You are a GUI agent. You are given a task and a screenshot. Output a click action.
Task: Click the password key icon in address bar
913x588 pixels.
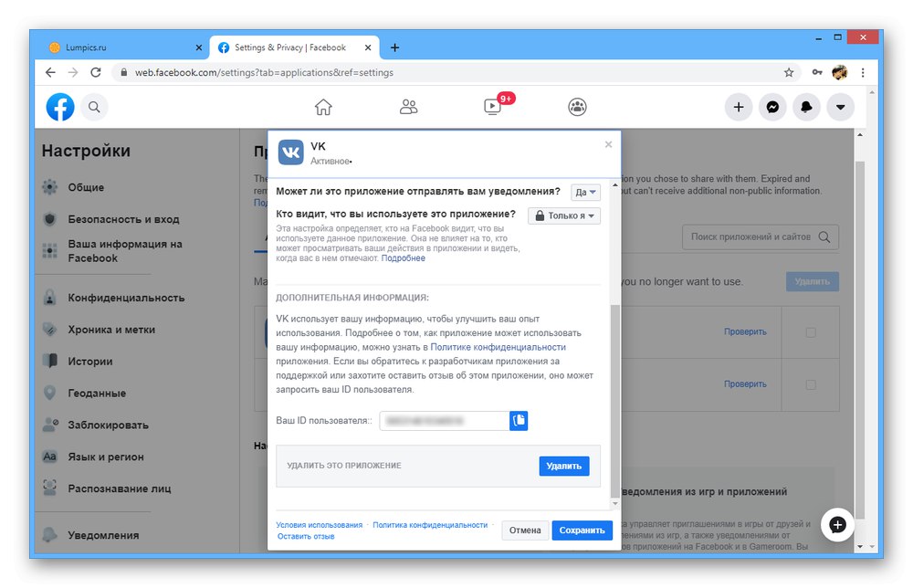point(817,73)
